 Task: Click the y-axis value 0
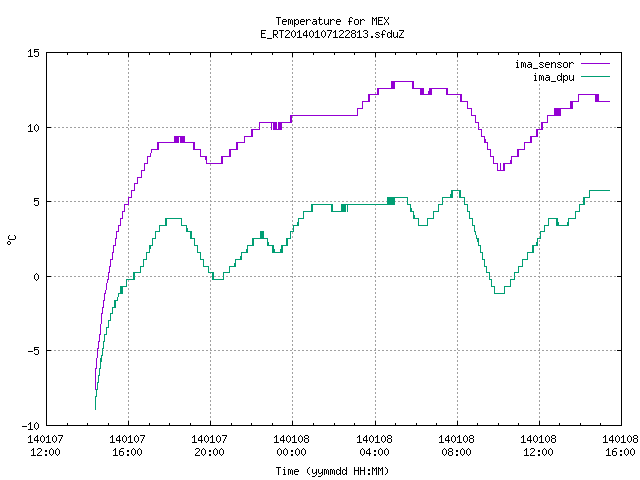[37, 277]
